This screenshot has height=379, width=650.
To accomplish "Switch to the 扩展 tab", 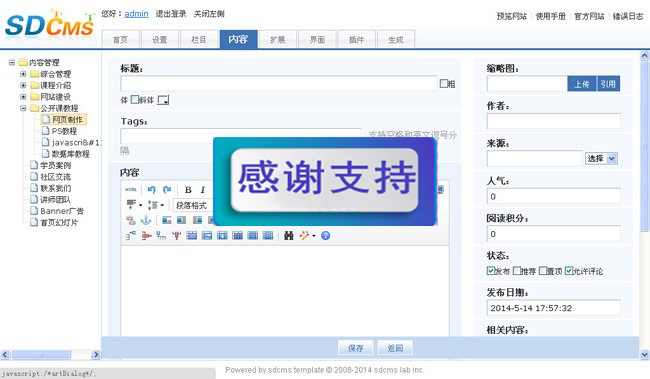I will [x=277, y=39].
